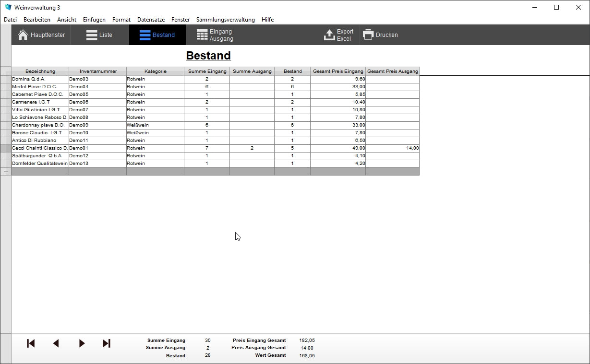Open the Sammlungsverwaltung menu

225,20
